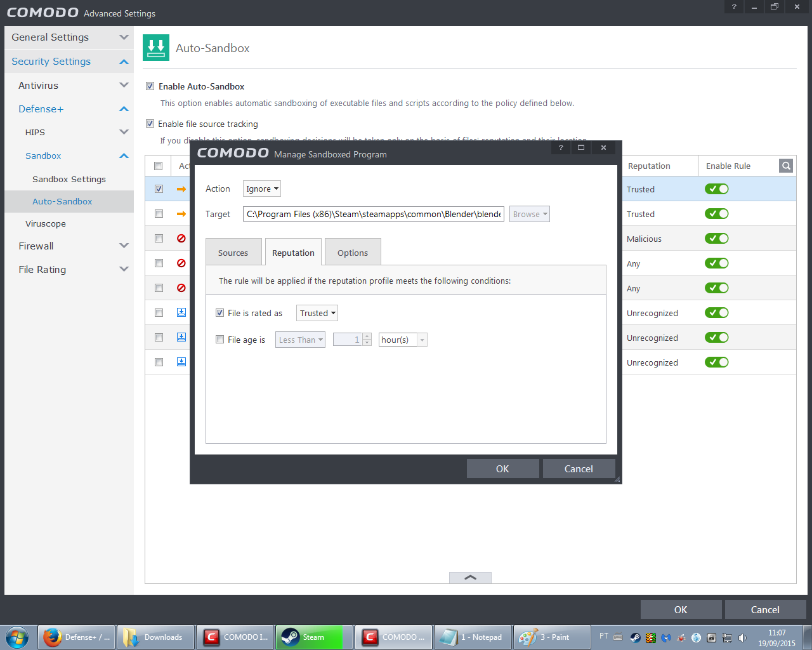Open the rule table search icon
The image size is (812, 650).
coord(786,166)
